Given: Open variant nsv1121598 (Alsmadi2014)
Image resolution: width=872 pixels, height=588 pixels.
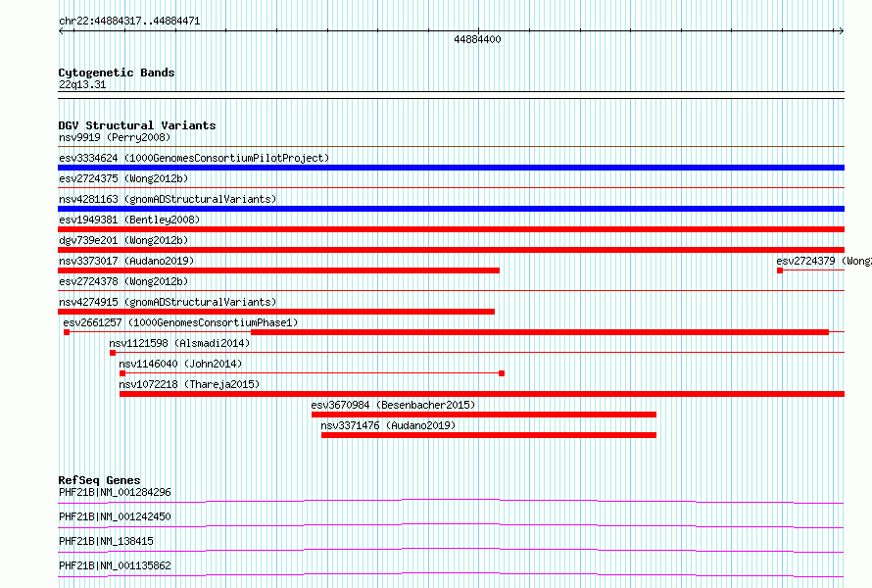Looking at the screenshot, I should coord(179,343).
